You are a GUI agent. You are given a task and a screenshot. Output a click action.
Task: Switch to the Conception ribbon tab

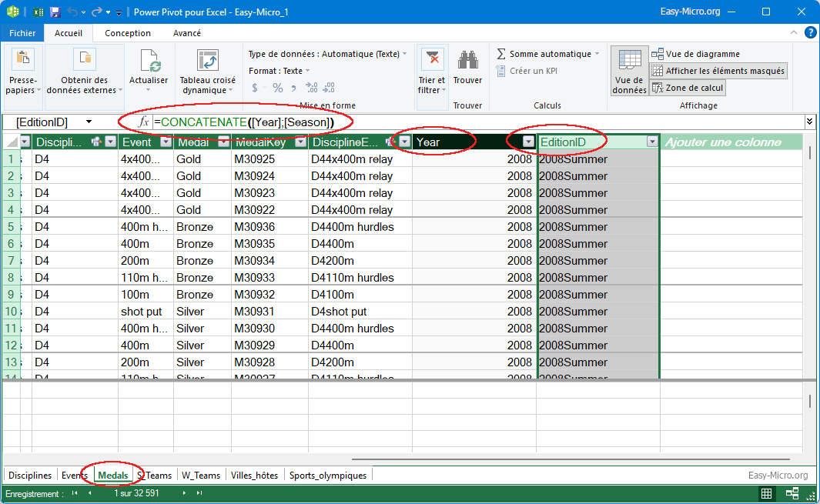[x=128, y=33]
